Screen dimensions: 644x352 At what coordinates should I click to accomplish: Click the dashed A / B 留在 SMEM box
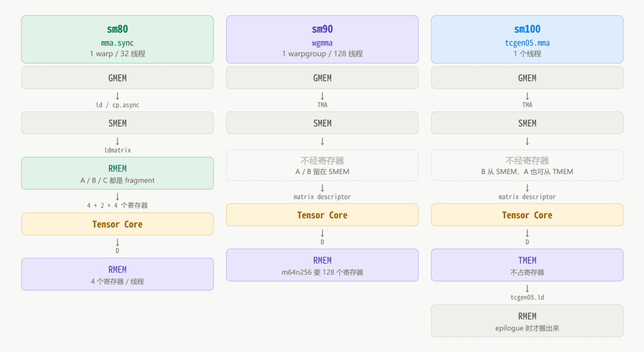pyautogui.click(x=322, y=165)
